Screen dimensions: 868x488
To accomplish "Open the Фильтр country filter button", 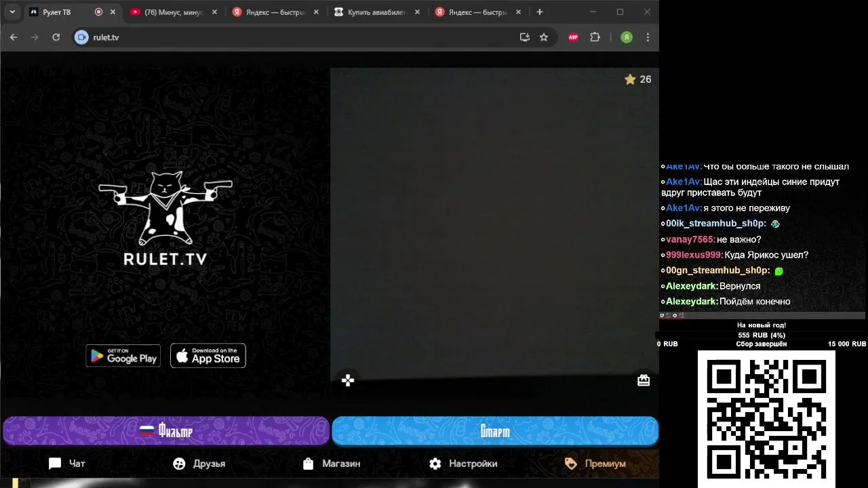I will (166, 431).
